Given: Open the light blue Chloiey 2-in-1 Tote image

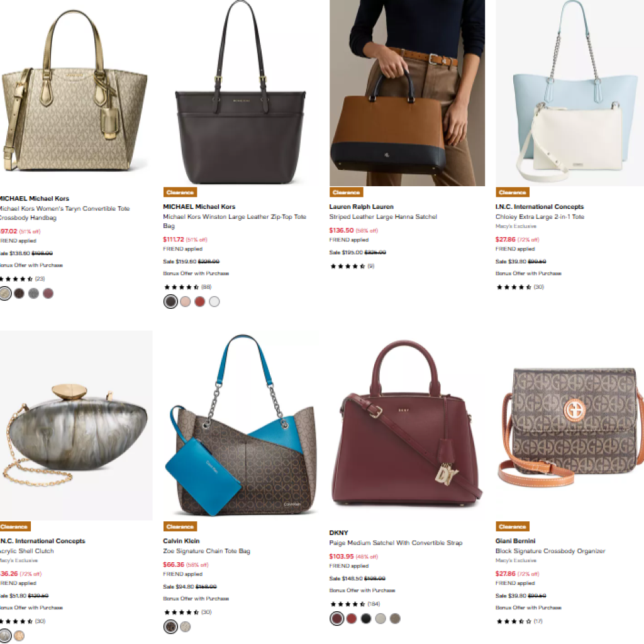Looking at the screenshot, I should click(570, 93).
